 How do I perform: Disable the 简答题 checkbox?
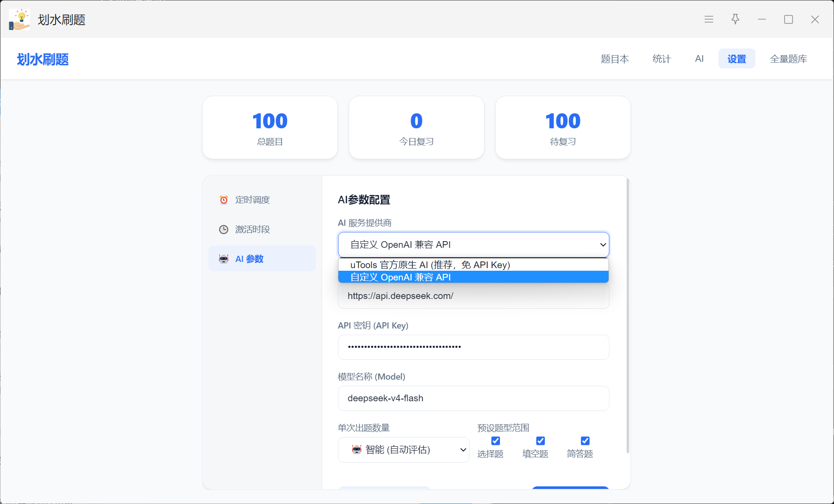click(585, 441)
